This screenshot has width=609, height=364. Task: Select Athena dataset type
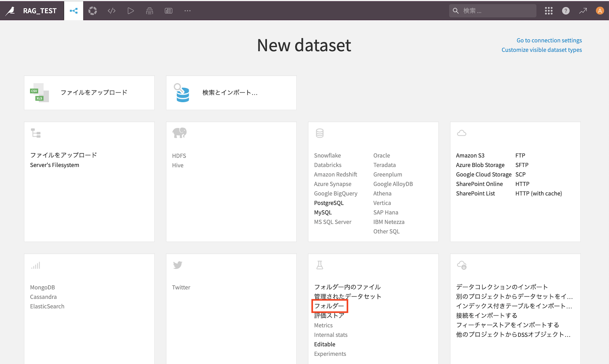(x=382, y=194)
